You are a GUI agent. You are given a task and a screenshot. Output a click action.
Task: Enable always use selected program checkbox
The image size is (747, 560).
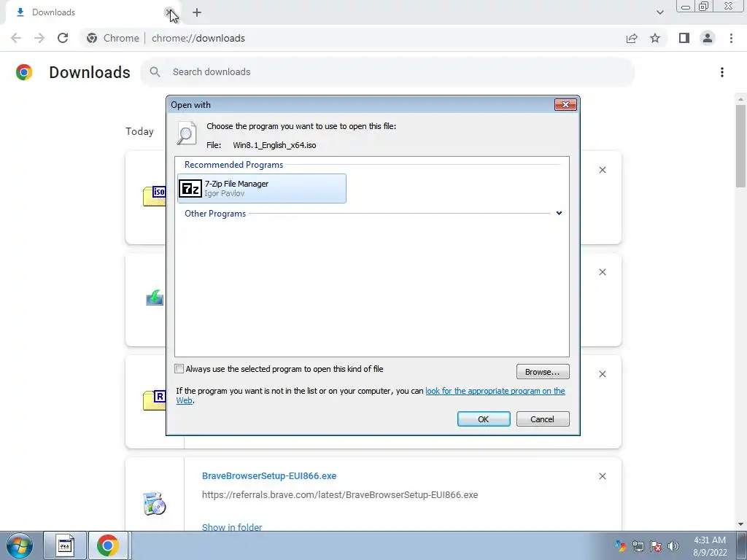pos(179,368)
